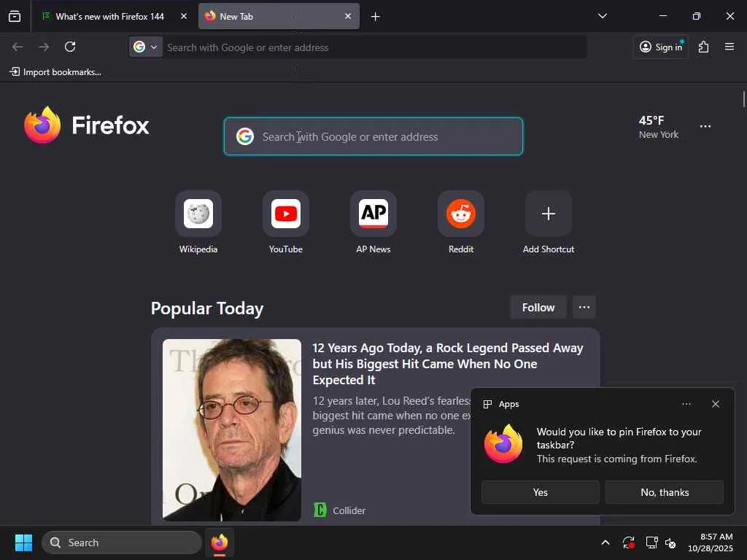Viewport: 747px width, 560px height.
Task: Switch to the What's new with Firefox 144 tab
Action: pyautogui.click(x=109, y=17)
